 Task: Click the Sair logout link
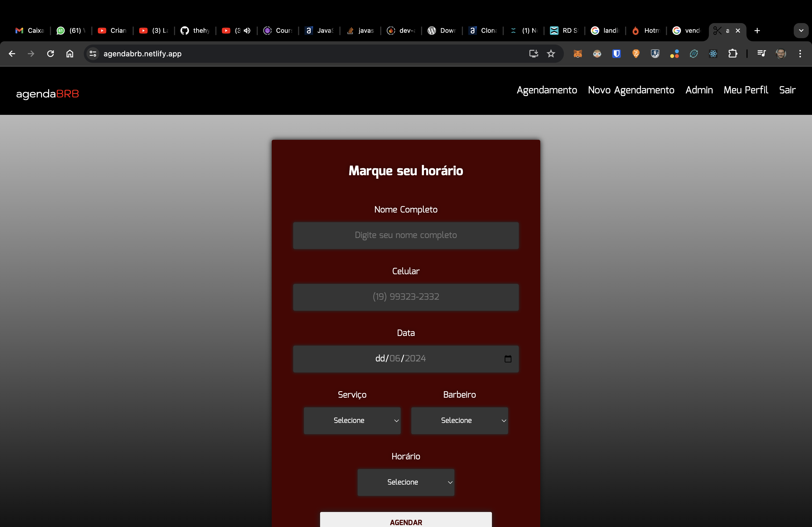click(787, 90)
